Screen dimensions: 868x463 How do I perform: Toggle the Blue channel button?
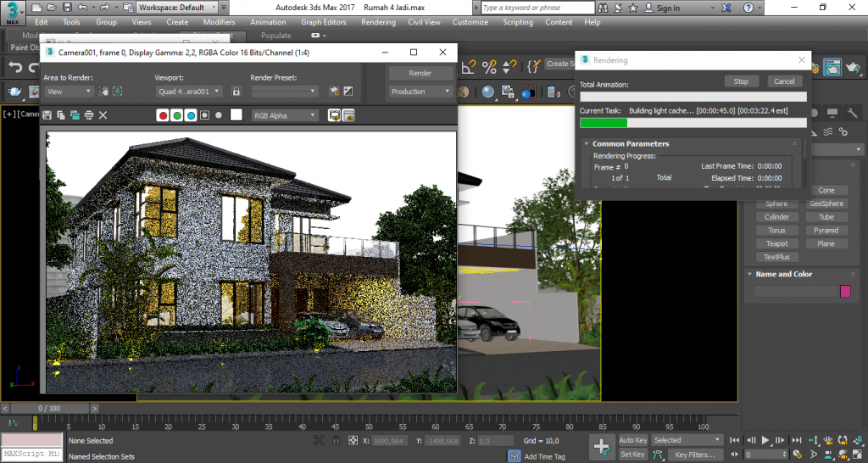click(x=191, y=115)
